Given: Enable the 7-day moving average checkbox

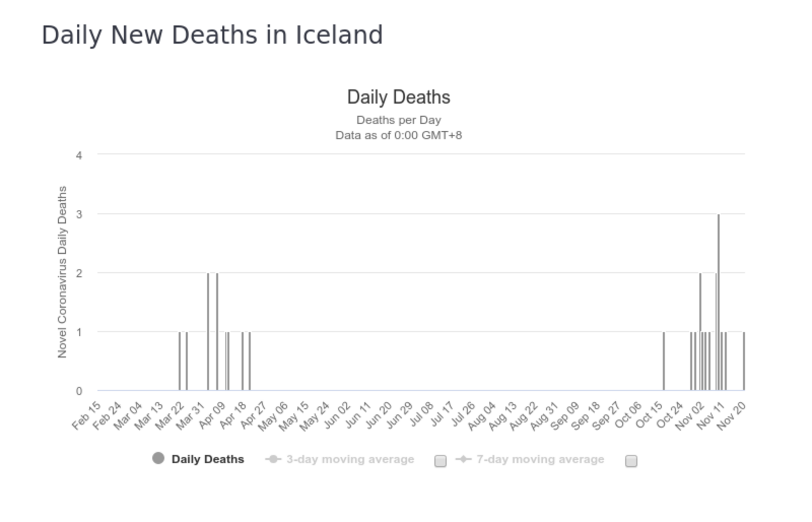Looking at the screenshot, I should coord(631,461).
